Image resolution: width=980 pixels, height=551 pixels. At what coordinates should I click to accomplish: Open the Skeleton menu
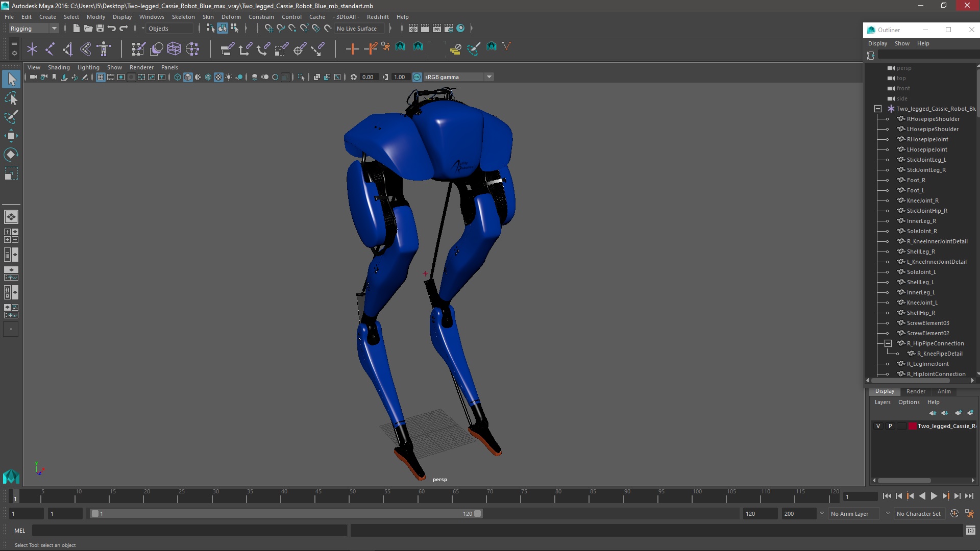(183, 17)
